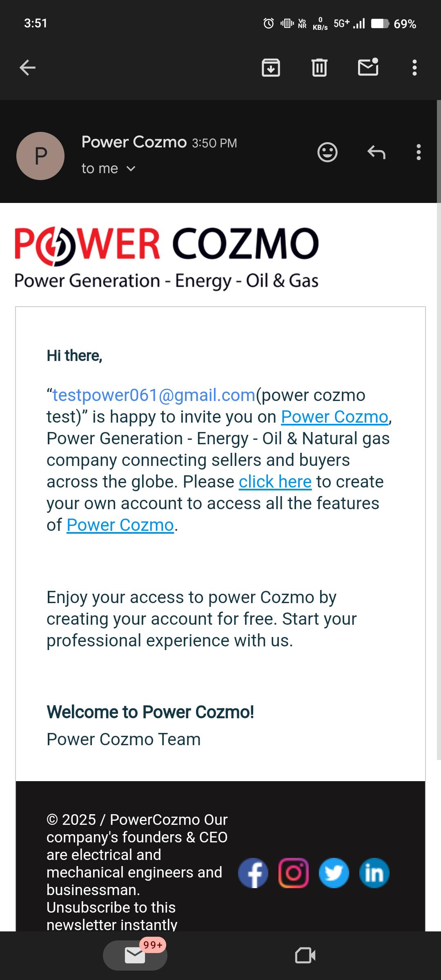The image size is (441, 980).
Task: Tap the Power Cozmo sender avatar
Action: (40, 156)
